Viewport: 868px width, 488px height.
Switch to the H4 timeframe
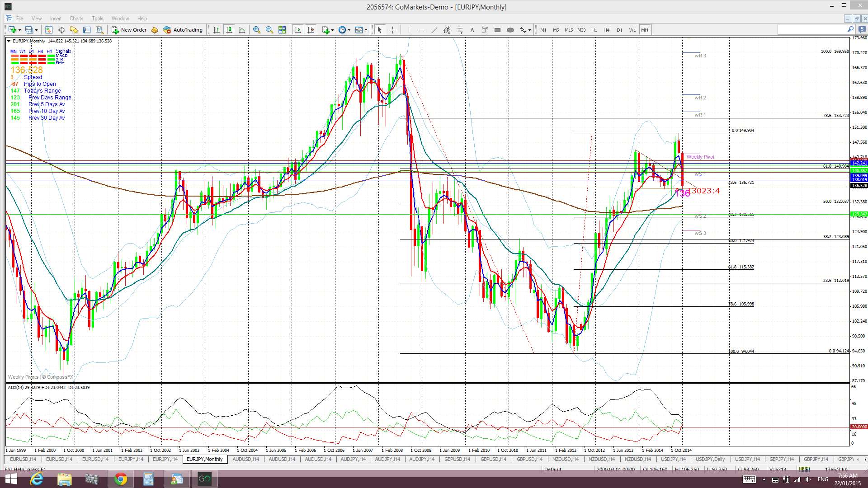coord(606,30)
